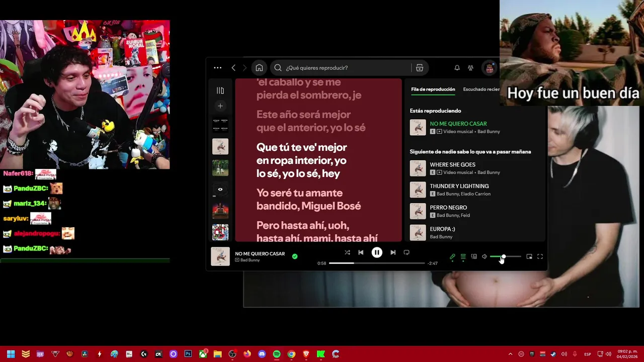Switch to Escuchado recientemente tab

point(481,89)
